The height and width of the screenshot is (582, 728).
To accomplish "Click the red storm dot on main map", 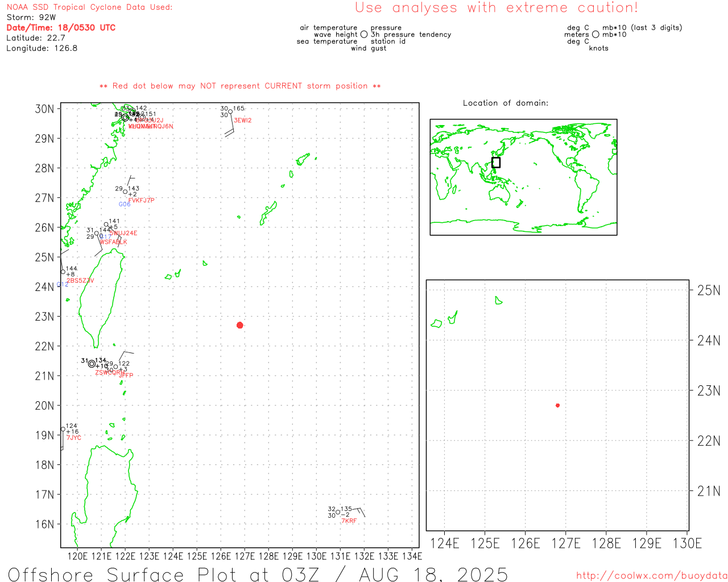I will [240, 325].
